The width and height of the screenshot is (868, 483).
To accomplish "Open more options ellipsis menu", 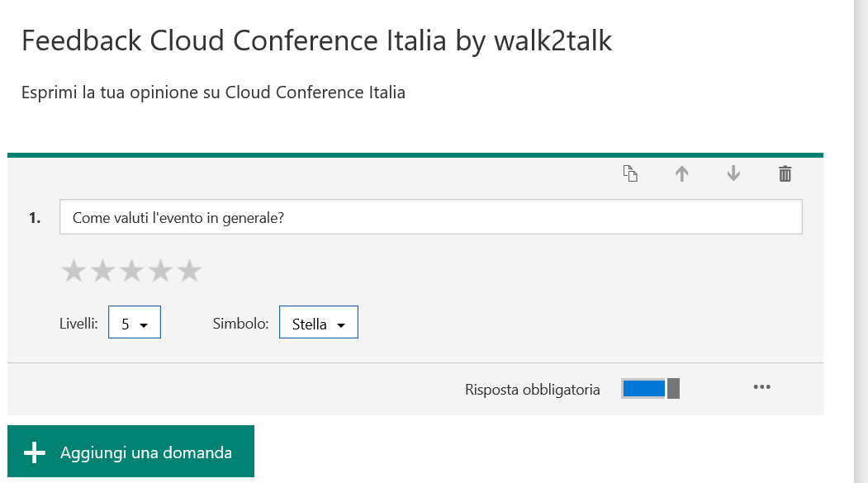I will click(761, 387).
